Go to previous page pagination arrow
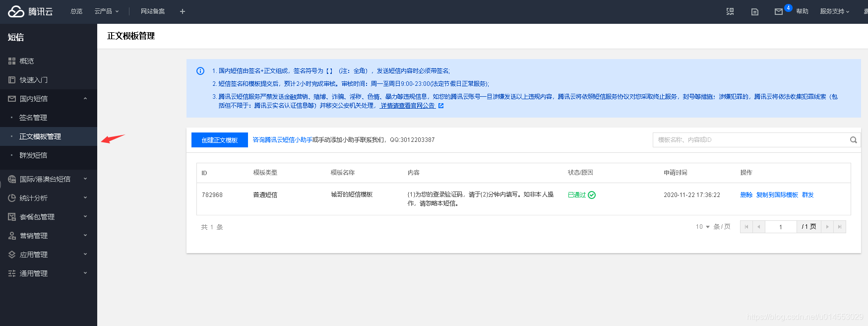Image resolution: width=868 pixels, height=326 pixels. [x=759, y=227]
